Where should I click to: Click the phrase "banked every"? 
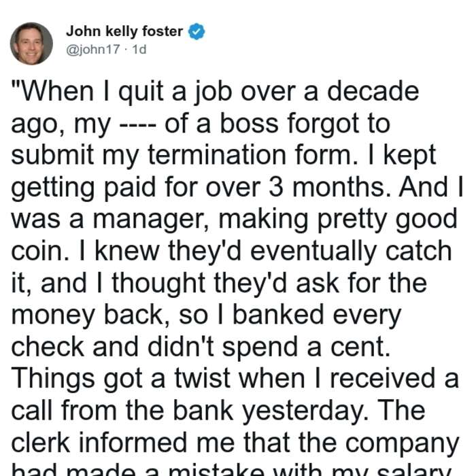(317, 316)
